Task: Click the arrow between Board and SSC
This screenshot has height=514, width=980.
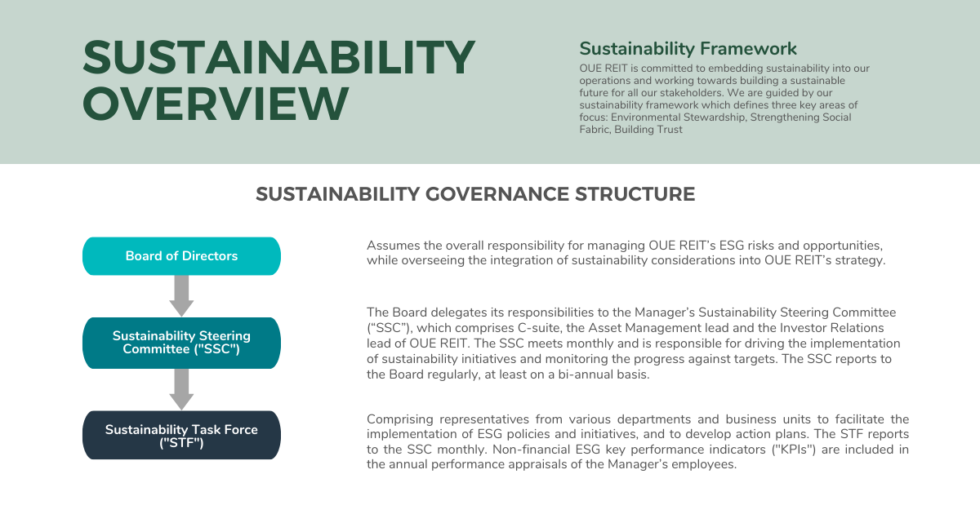Action: pos(181,297)
